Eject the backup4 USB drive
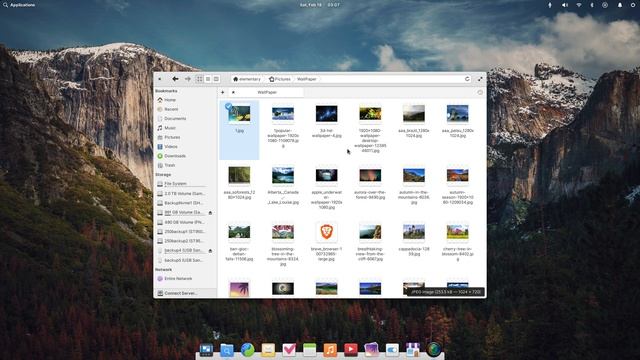Image resolution: width=640 pixels, height=360 pixels. point(210,251)
